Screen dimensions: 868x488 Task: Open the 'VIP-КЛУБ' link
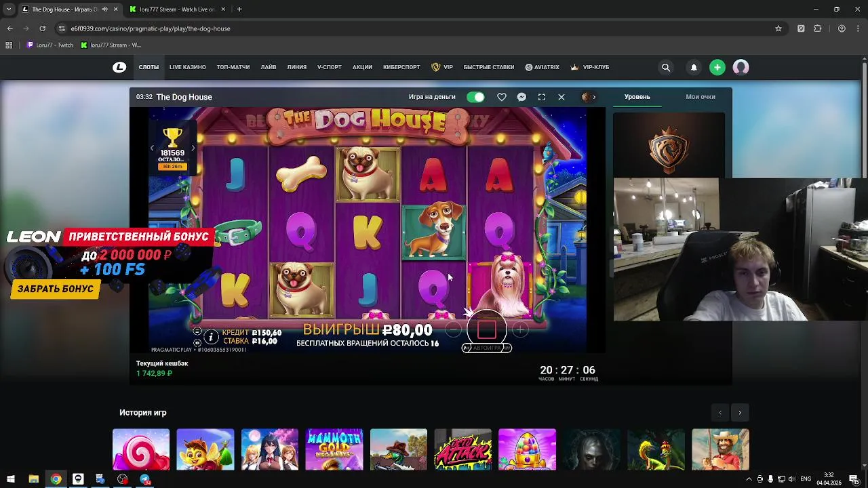(x=590, y=67)
